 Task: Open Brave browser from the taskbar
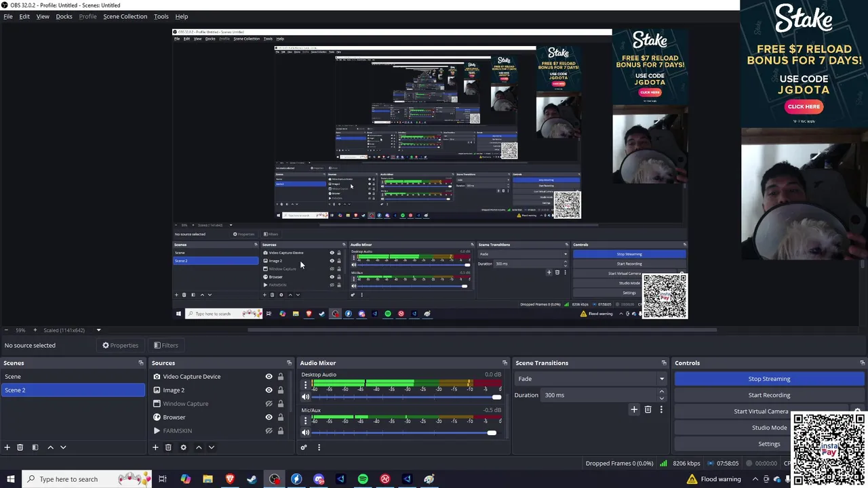pyautogui.click(x=230, y=479)
